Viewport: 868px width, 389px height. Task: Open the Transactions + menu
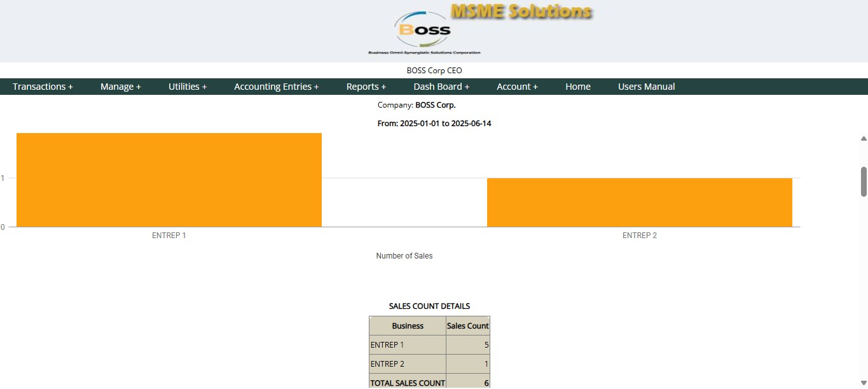coord(43,87)
